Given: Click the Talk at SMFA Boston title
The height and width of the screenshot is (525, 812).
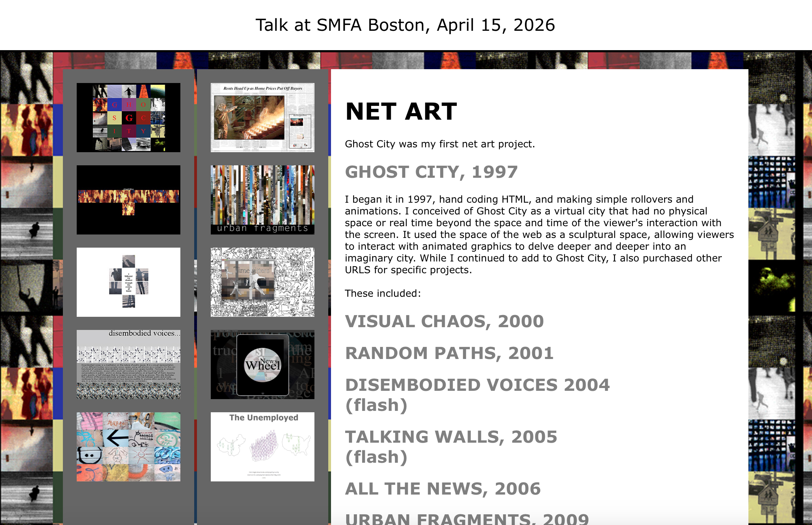Looking at the screenshot, I should [x=405, y=25].
